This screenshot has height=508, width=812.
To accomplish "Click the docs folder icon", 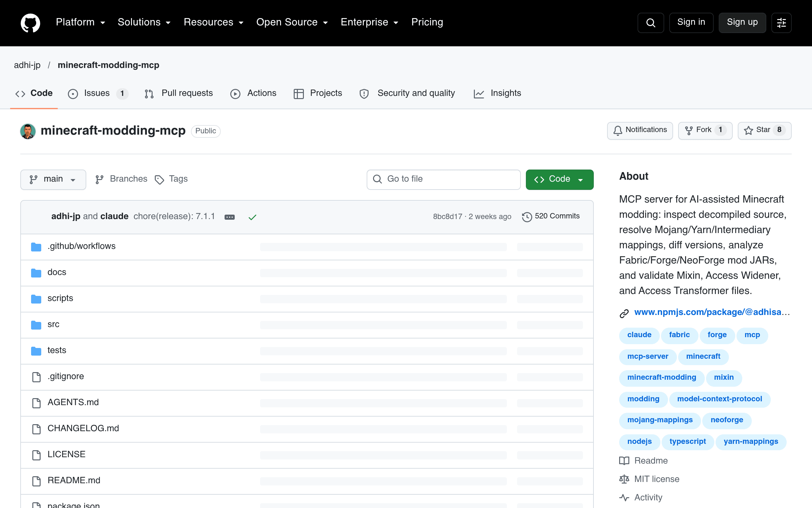I will point(36,272).
